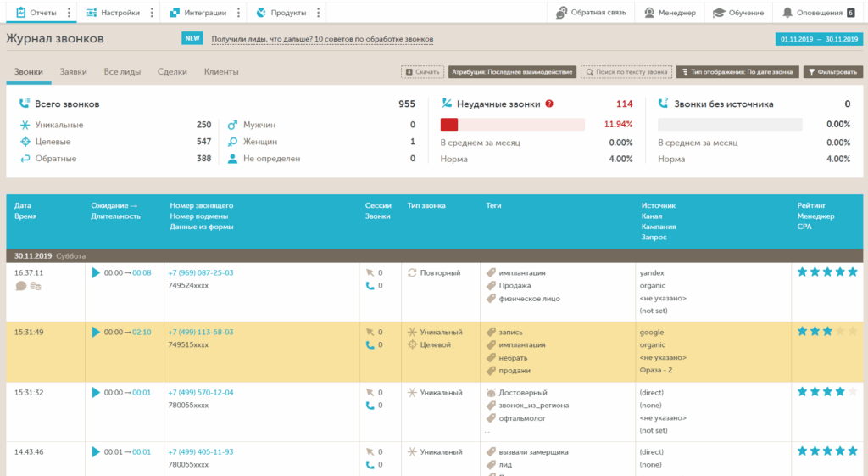Click the Женщин gender icon
868x476 pixels.
[x=232, y=142]
